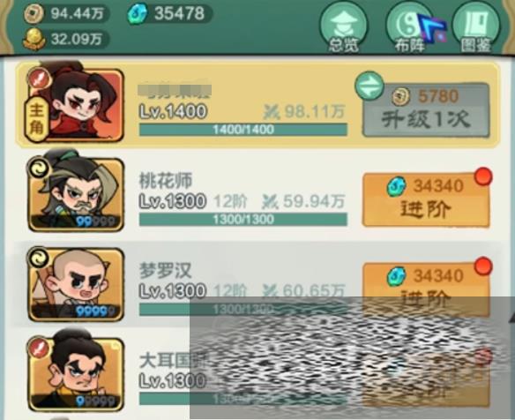Image resolution: width=515 pixels, height=420 pixels.
Task: Tap the copper coin currency icon
Action: (x=34, y=14)
